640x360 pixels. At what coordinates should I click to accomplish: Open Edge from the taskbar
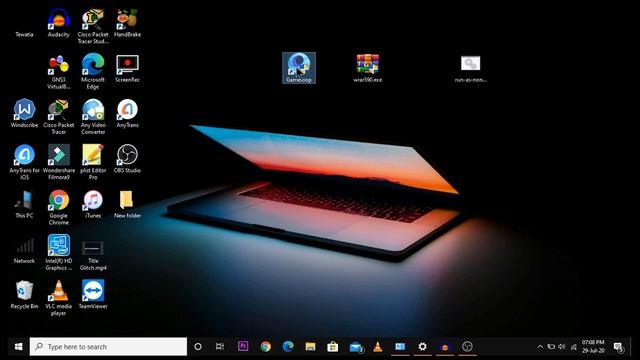(x=288, y=347)
